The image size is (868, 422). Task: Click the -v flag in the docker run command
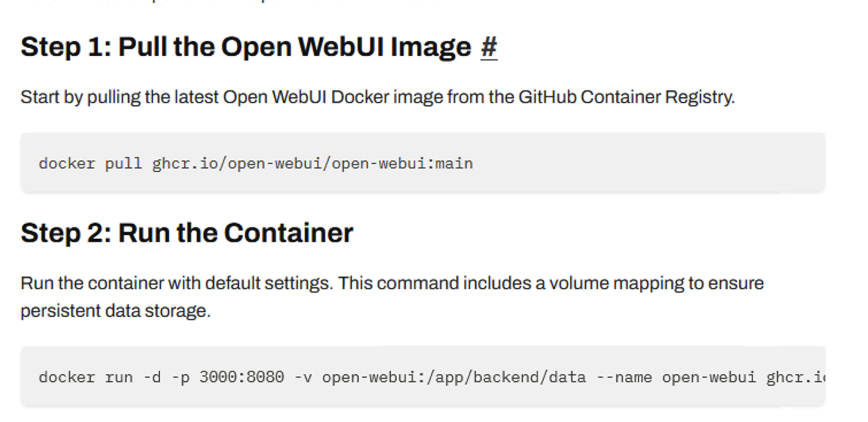pos(303,378)
